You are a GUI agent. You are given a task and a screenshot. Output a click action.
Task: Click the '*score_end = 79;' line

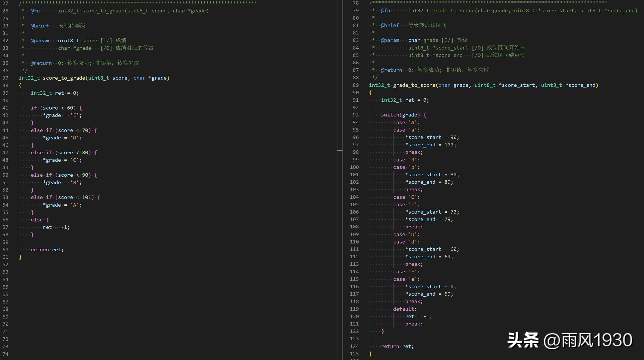(429, 219)
